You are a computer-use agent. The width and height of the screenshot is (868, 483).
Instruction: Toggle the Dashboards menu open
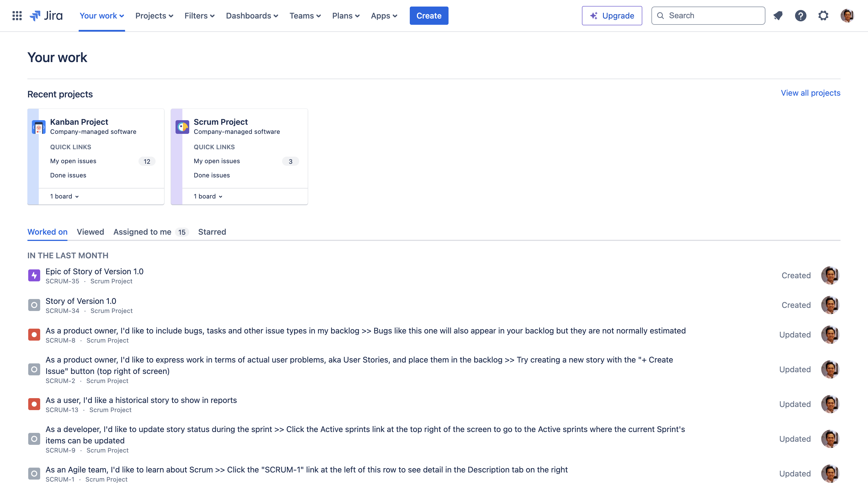click(251, 15)
